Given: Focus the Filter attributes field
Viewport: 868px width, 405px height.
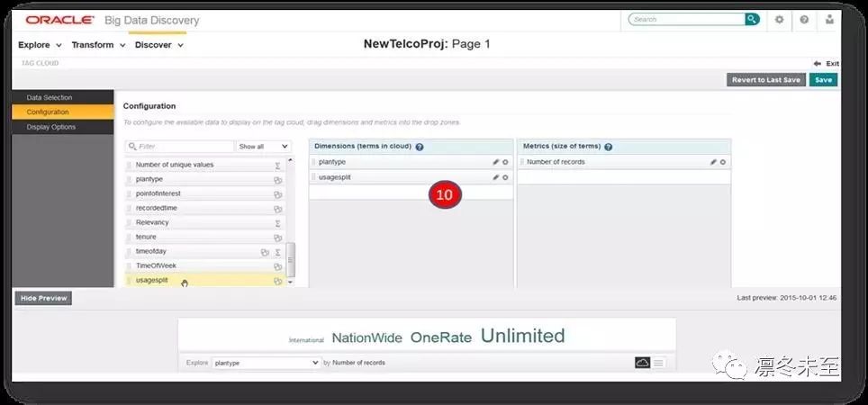Looking at the screenshot, I should pyautogui.click(x=180, y=147).
